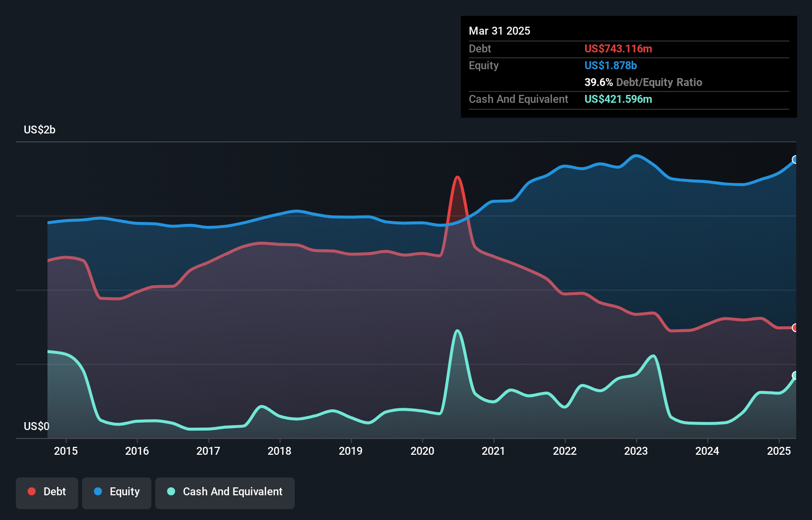Click the 2025 x-axis label
This screenshot has width=812, height=520.
(779, 451)
